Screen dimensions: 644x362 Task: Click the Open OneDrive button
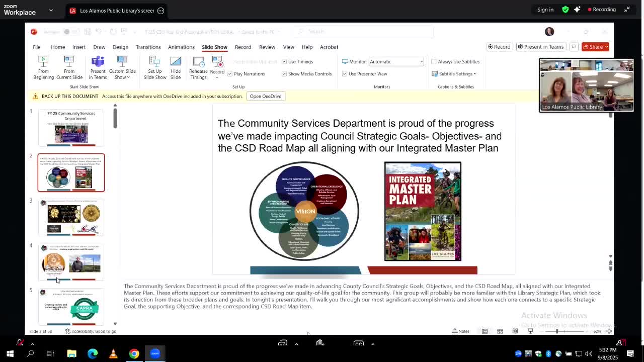click(x=265, y=97)
